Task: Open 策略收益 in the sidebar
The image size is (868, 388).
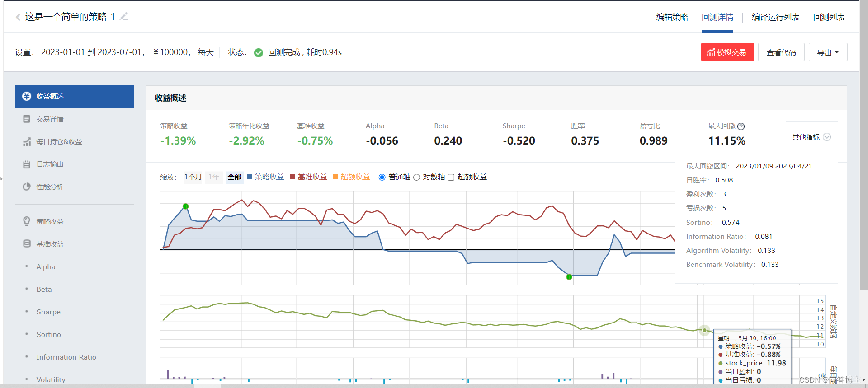Action: pos(50,221)
